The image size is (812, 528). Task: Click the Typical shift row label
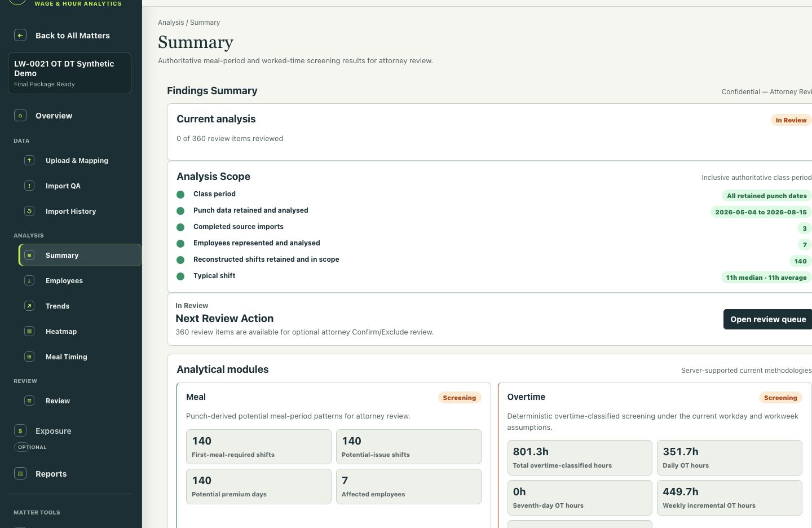click(x=214, y=276)
